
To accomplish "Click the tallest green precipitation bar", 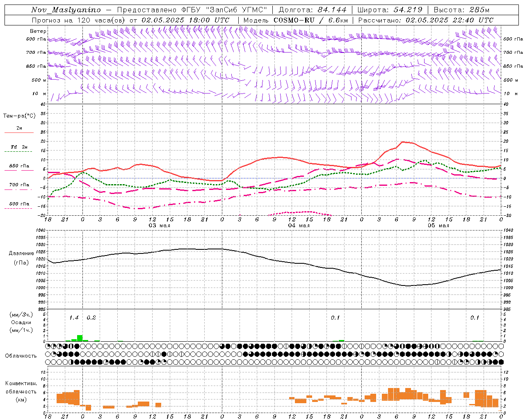I will (80, 338).
